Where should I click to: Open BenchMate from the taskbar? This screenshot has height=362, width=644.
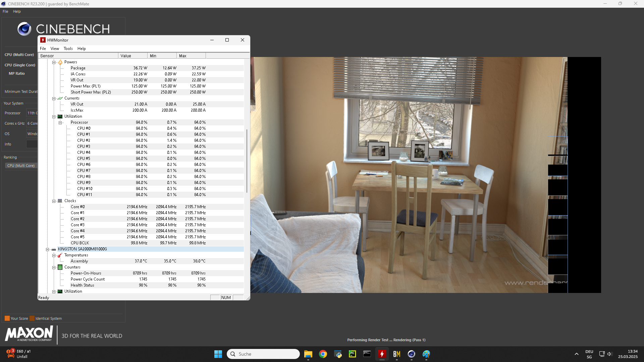click(397, 354)
